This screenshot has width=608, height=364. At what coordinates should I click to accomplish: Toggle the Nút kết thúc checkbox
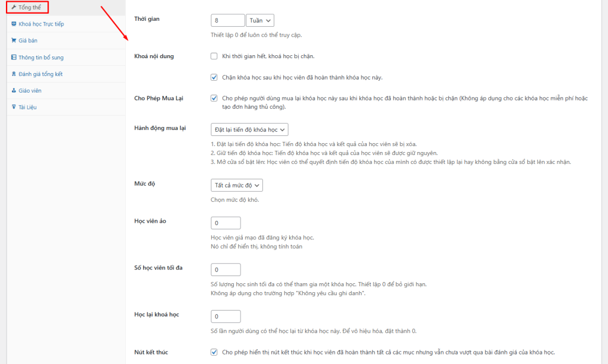click(214, 352)
